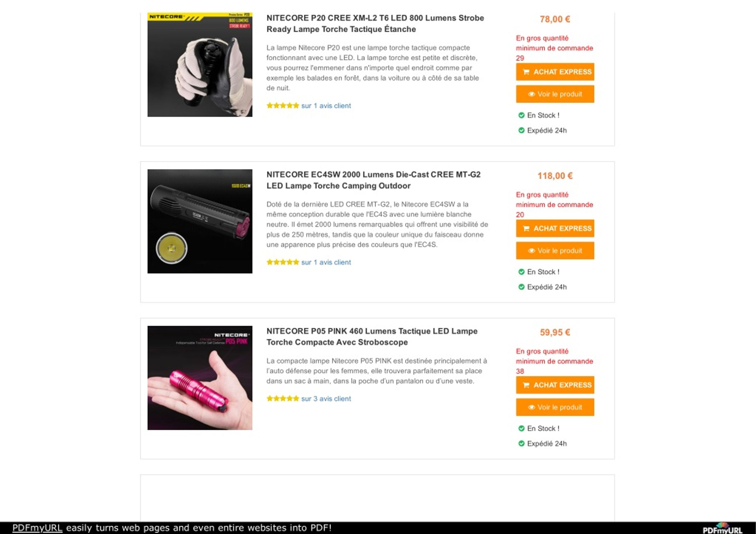
Task: Read the 3 avis client reviews for P05 PINK
Action: point(326,399)
